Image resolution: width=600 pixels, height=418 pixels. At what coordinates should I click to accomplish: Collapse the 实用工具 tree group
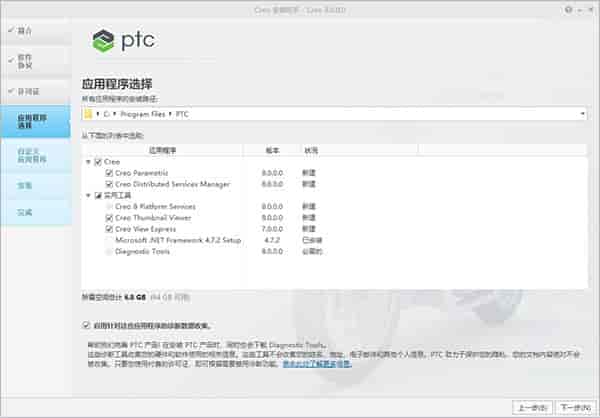point(88,196)
